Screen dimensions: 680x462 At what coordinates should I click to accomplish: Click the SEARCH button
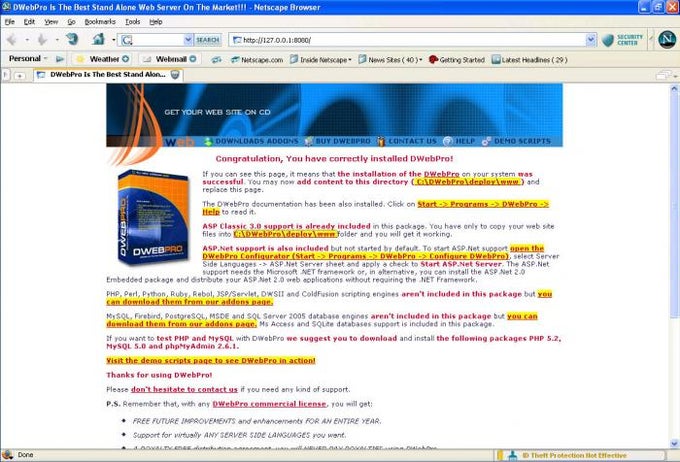tap(207, 40)
